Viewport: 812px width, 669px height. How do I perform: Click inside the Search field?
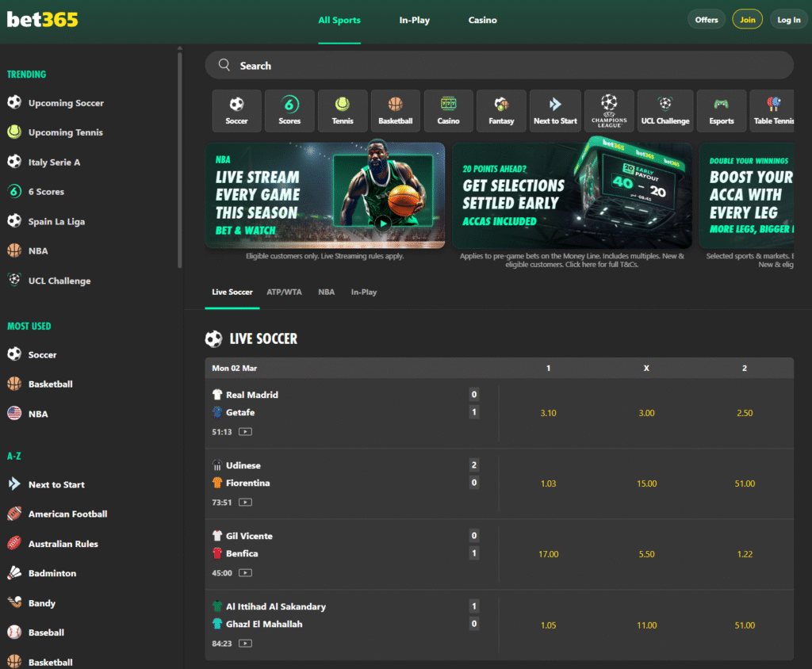click(396, 65)
